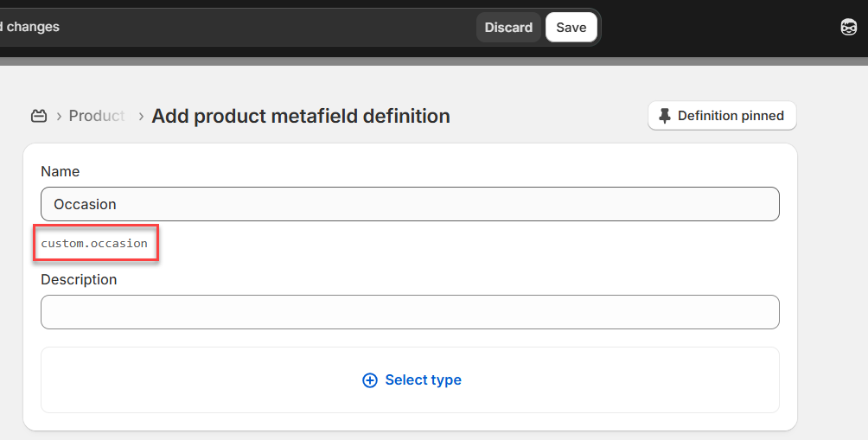Click the chevron after Product breadcrumb
Screen dimensions: 868x440
click(x=141, y=116)
